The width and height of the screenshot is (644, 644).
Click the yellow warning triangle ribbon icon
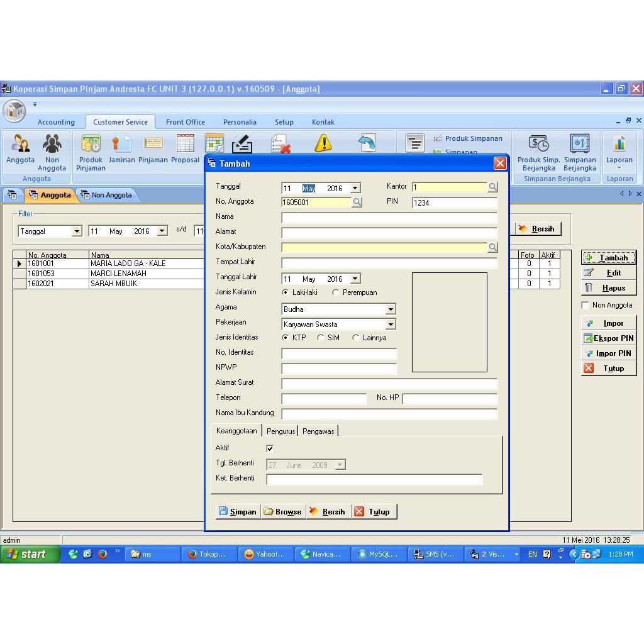tap(323, 143)
